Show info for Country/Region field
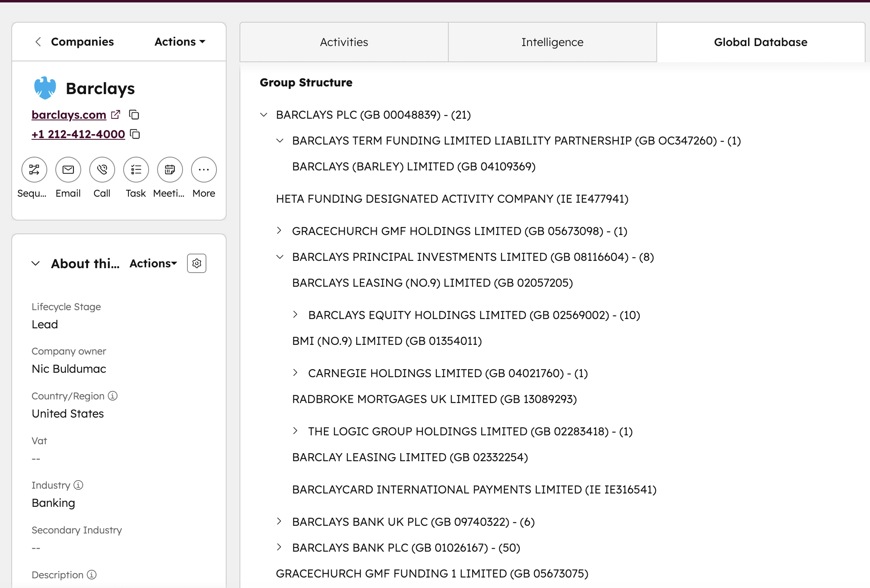Image resolution: width=870 pixels, height=588 pixels. point(113,396)
